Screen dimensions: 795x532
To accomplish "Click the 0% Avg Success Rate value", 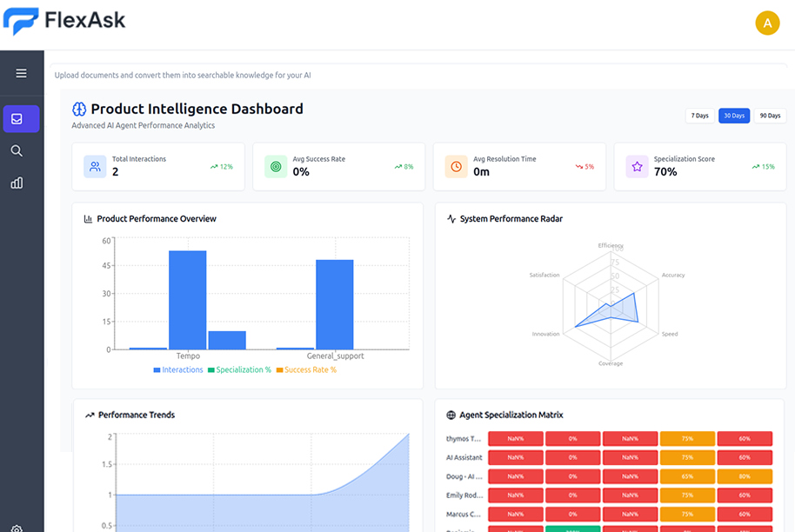I will [x=301, y=172].
